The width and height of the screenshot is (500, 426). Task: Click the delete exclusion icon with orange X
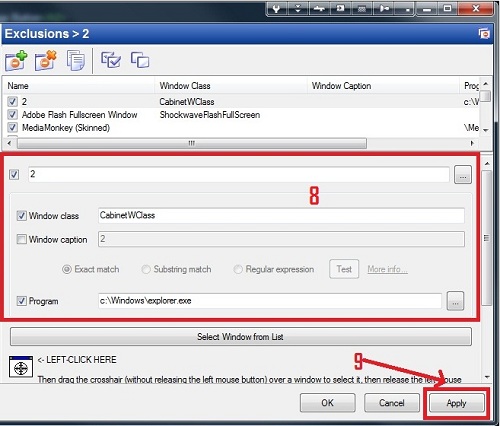coord(46,60)
